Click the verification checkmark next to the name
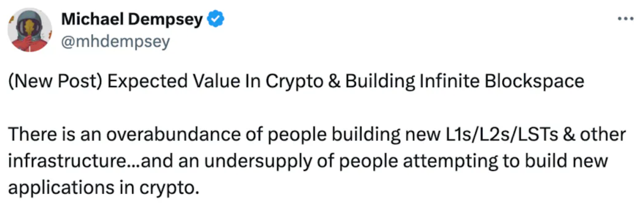Screen dimensions: 644x203 point(215,19)
